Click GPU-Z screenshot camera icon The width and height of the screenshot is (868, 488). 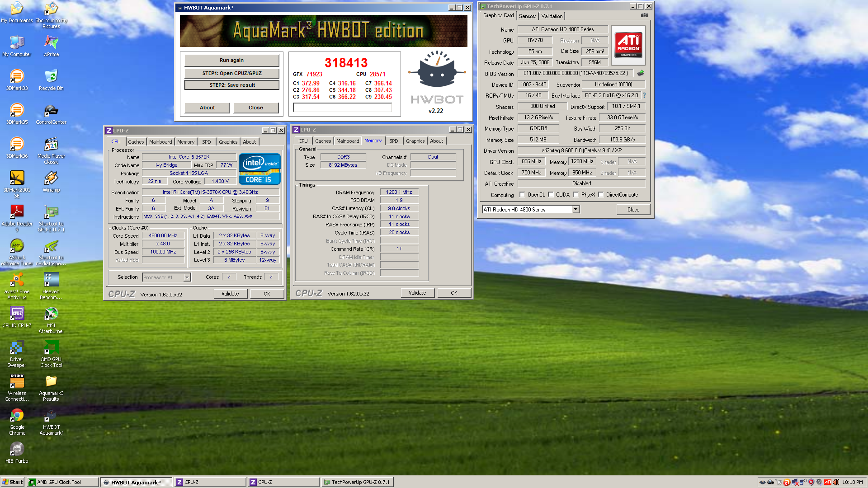pos(644,15)
